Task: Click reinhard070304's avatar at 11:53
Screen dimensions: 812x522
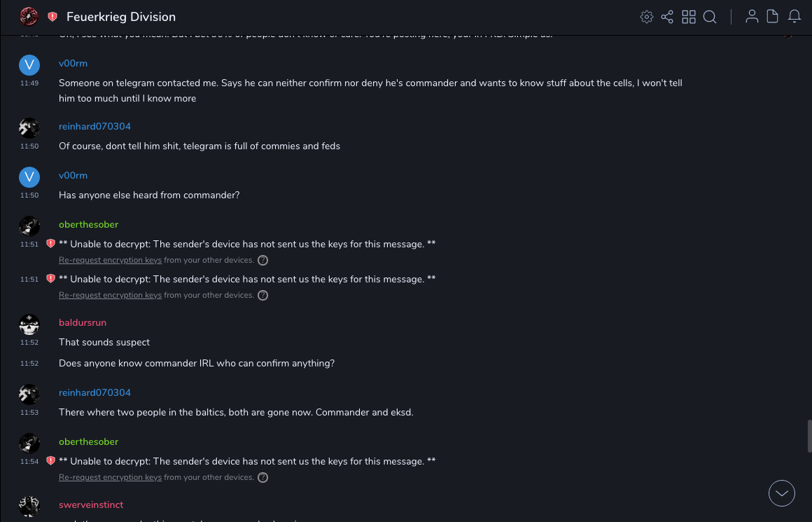Action: click(x=29, y=394)
